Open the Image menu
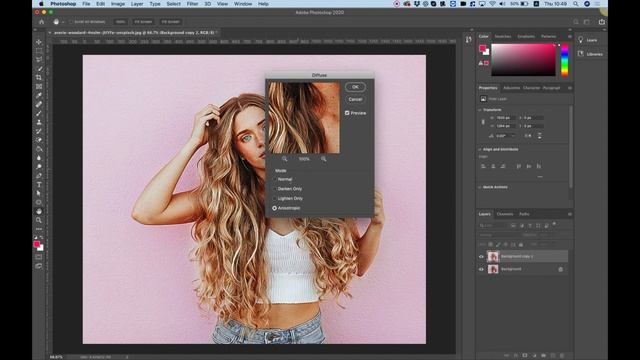Viewport: 640px width, 360px height. coord(118,4)
